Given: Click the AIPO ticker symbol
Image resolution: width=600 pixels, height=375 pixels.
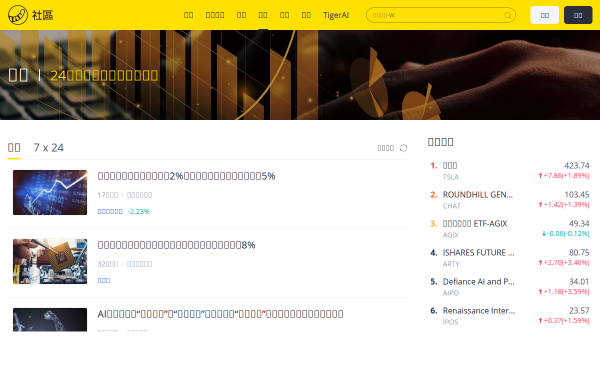Looking at the screenshot, I should click(451, 293).
